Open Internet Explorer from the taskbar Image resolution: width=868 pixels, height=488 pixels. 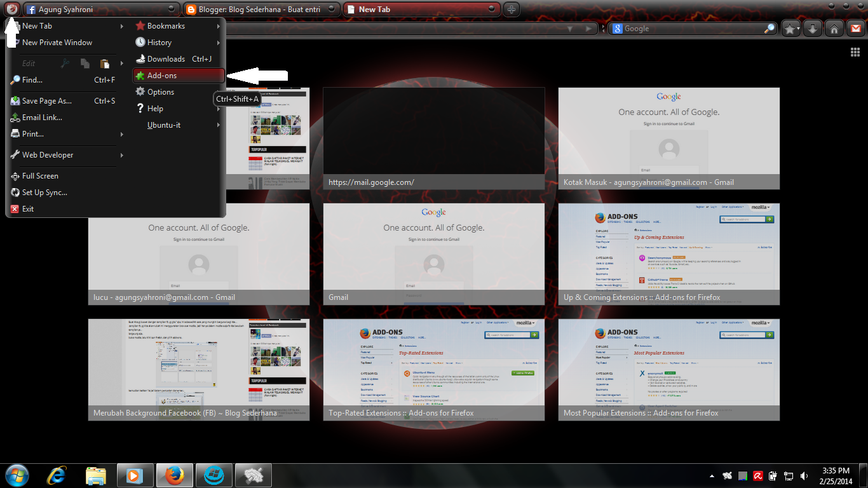[x=56, y=475]
